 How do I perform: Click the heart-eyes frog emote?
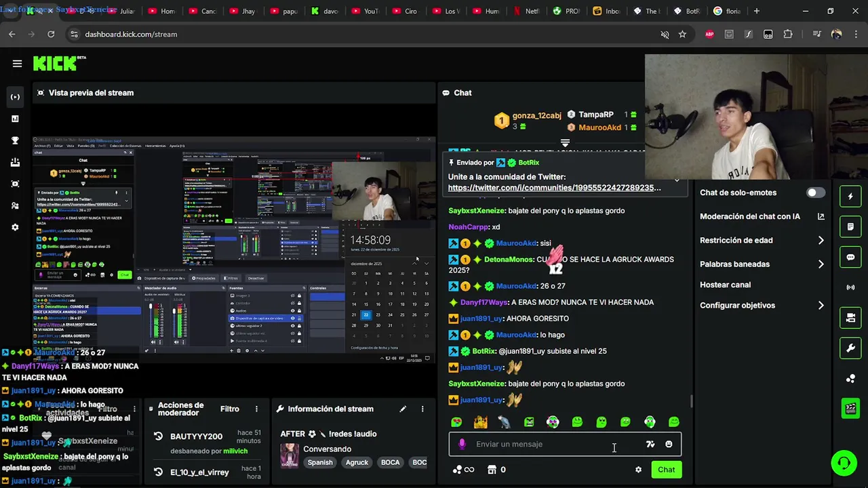(456, 422)
